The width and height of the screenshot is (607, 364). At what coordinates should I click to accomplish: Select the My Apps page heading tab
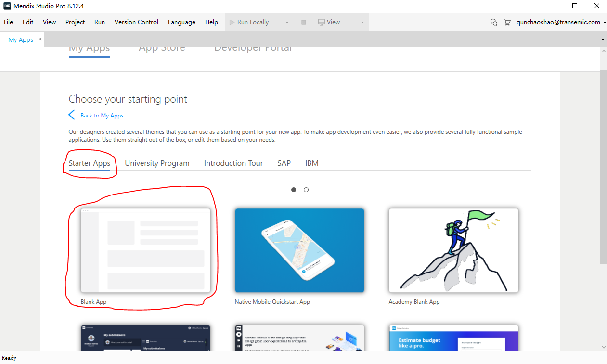click(x=89, y=48)
